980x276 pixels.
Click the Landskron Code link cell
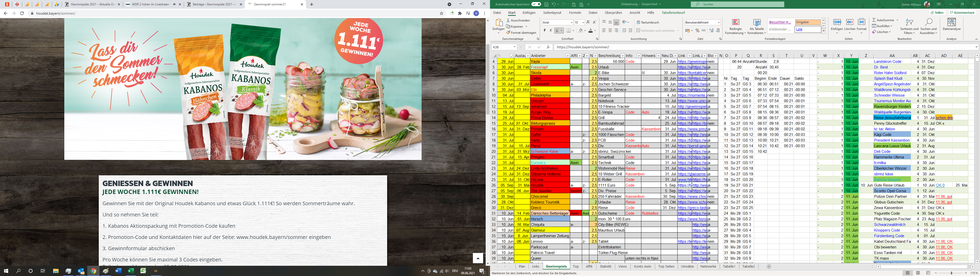point(892,61)
